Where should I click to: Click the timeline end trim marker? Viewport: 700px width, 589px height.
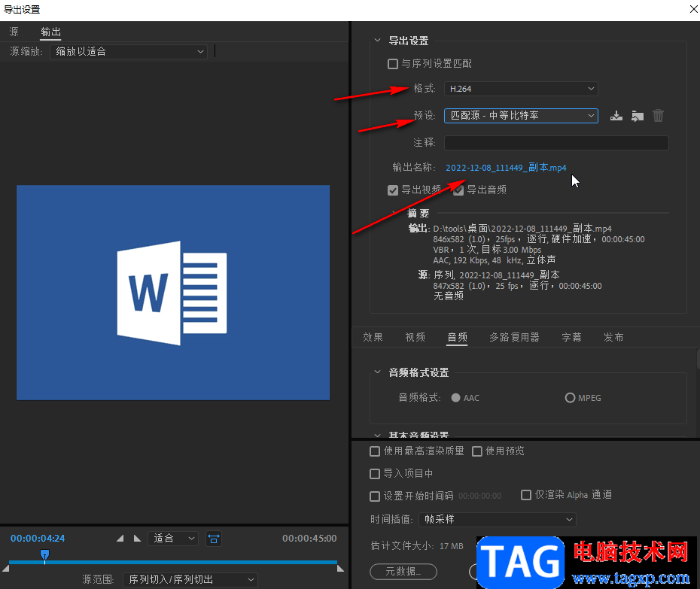point(341,569)
